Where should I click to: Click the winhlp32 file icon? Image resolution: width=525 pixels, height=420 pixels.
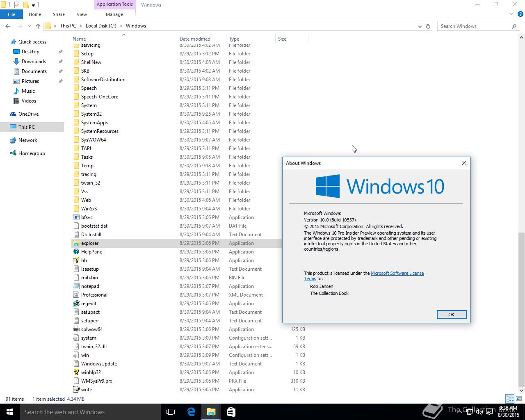[76, 372]
